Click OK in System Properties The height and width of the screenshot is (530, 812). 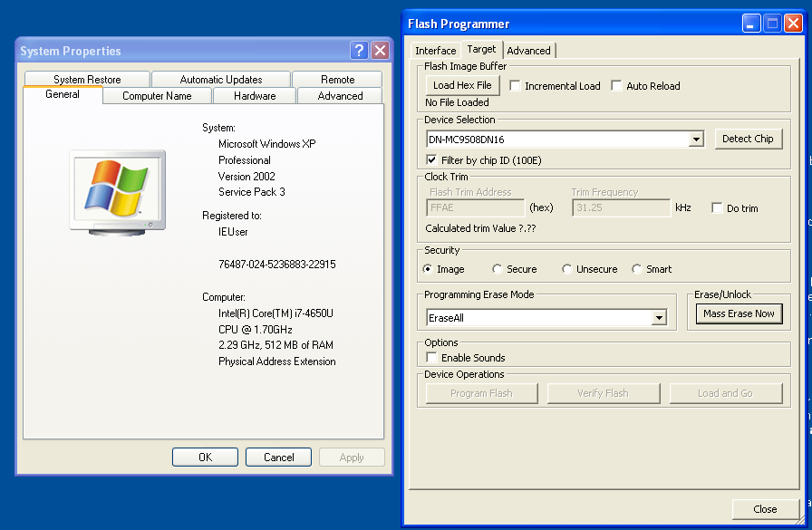point(205,457)
